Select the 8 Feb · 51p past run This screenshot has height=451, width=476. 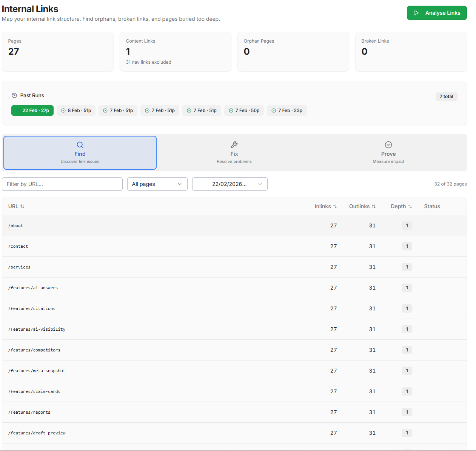click(x=76, y=110)
